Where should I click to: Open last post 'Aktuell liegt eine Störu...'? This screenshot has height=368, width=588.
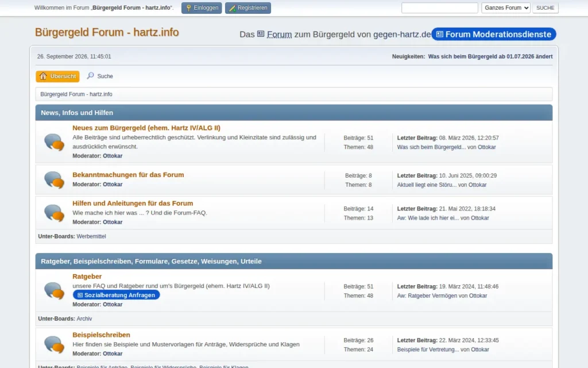(x=427, y=185)
